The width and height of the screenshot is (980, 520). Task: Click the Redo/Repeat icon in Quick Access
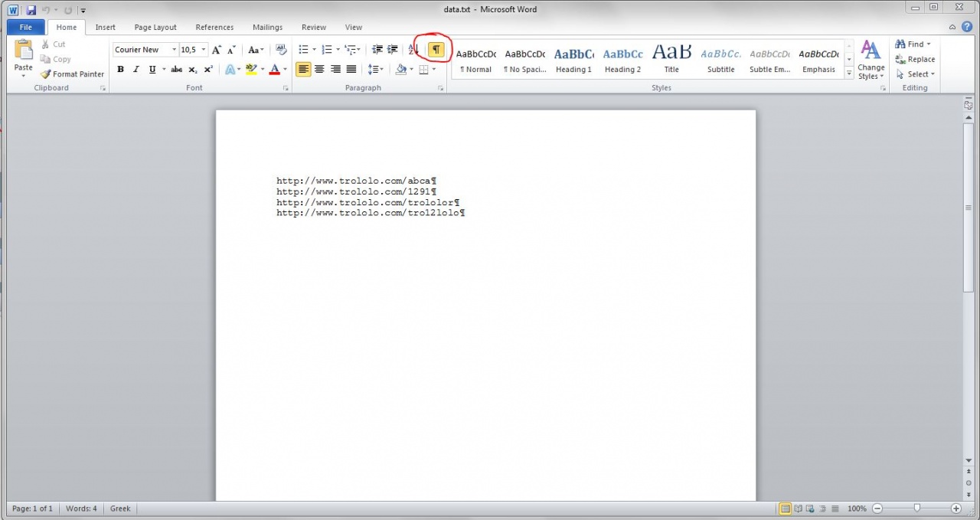[x=67, y=11]
